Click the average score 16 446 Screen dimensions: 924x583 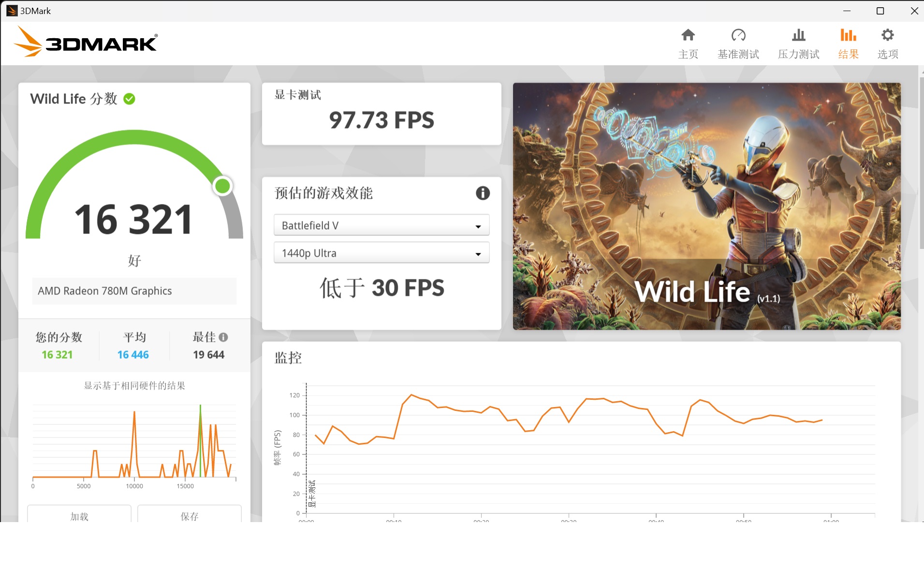[133, 354]
